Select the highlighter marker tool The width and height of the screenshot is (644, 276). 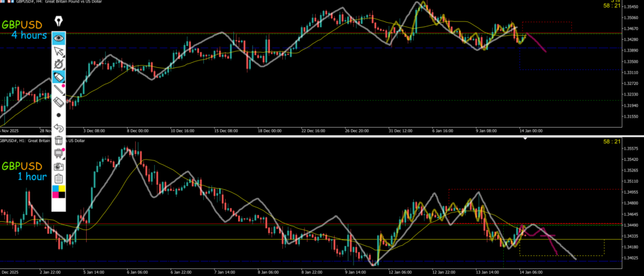coord(59,77)
